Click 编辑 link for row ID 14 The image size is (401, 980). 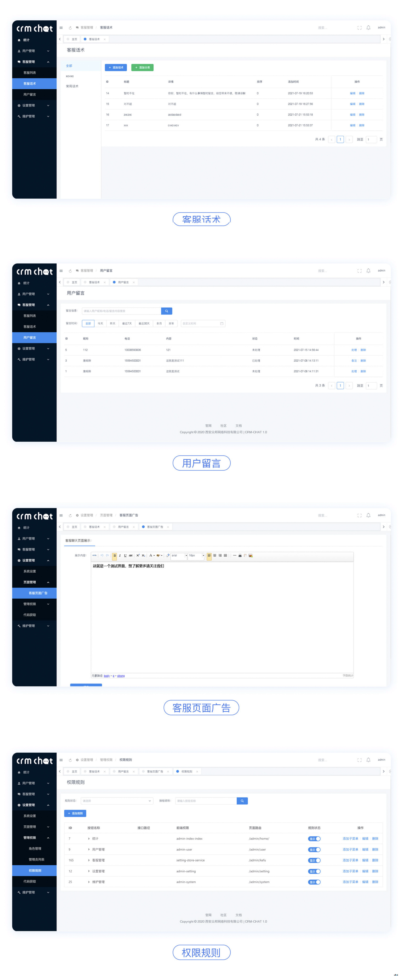[x=353, y=93]
